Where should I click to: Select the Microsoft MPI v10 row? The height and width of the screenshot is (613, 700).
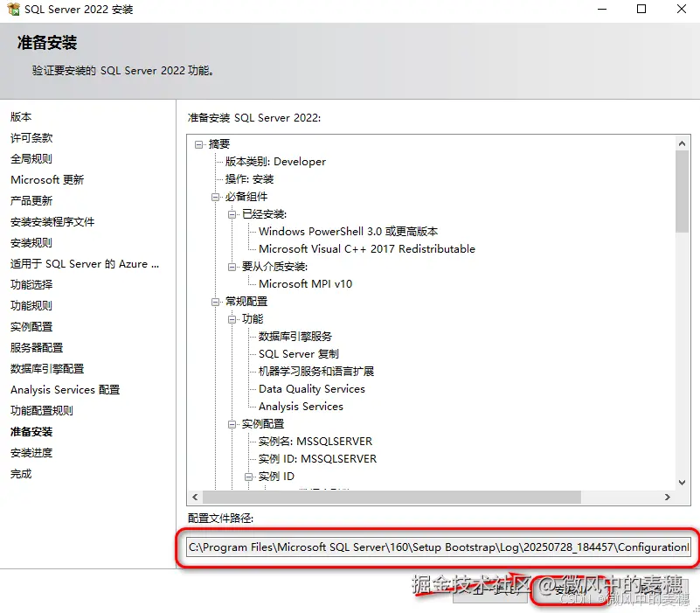[305, 284]
